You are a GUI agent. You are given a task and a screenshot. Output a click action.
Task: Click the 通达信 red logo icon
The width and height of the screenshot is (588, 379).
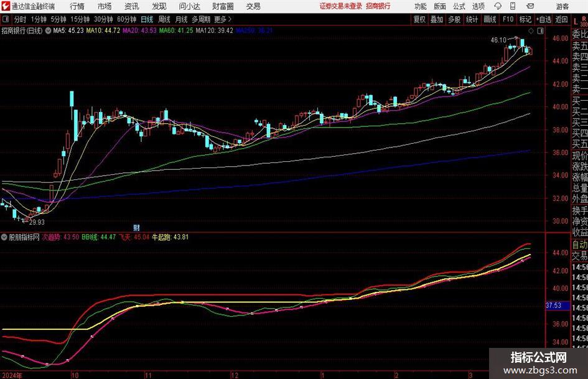click(x=6, y=6)
